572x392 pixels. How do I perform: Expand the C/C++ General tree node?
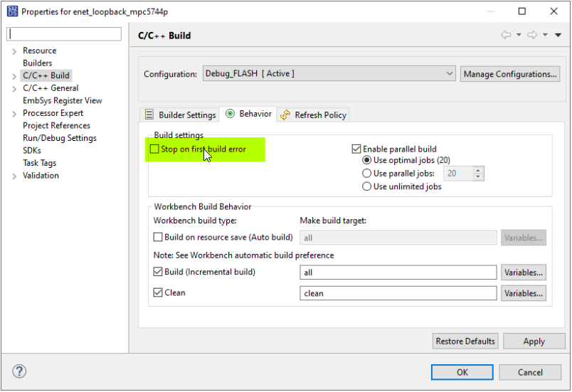point(14,88)
